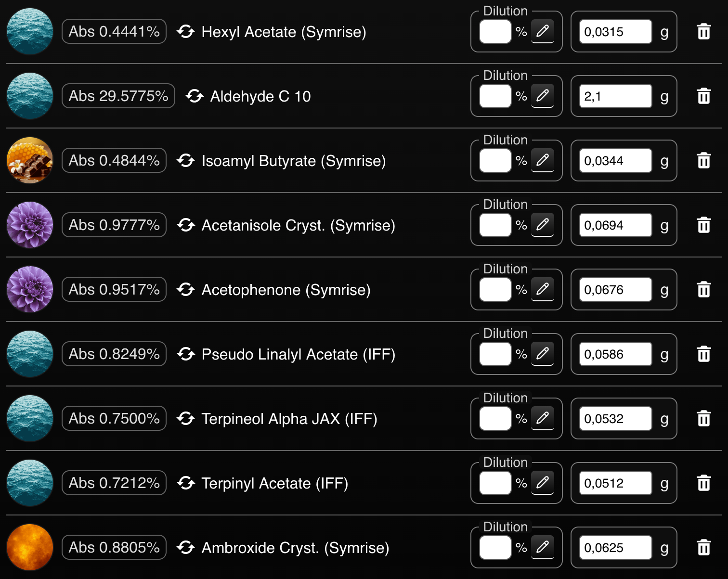Click the purple flower thumbnail for Acetophenone

[29, 289]
